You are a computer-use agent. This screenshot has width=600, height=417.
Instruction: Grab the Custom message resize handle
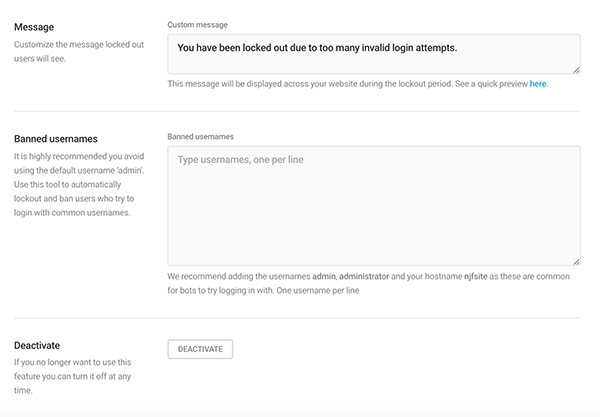point(577,70)
